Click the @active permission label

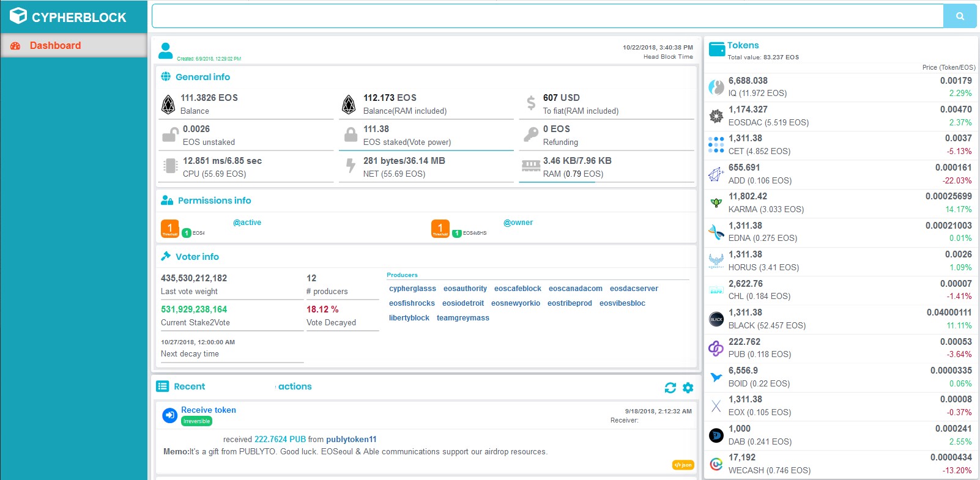click(x=247, y=223)
